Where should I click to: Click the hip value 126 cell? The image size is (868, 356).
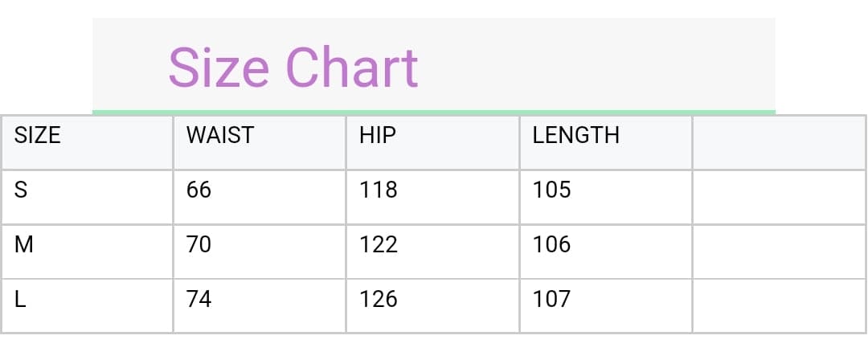(x=432, y=305)
